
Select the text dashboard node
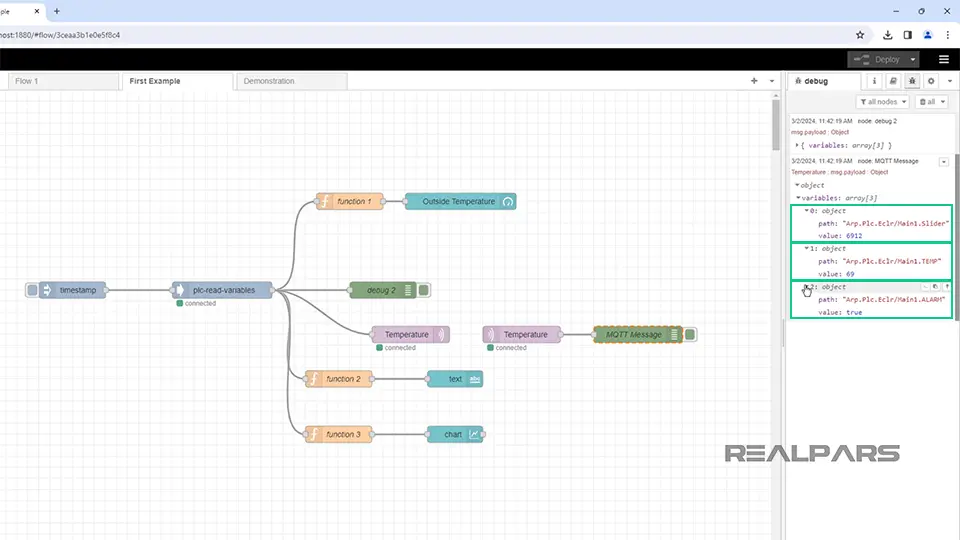(455, 379)
